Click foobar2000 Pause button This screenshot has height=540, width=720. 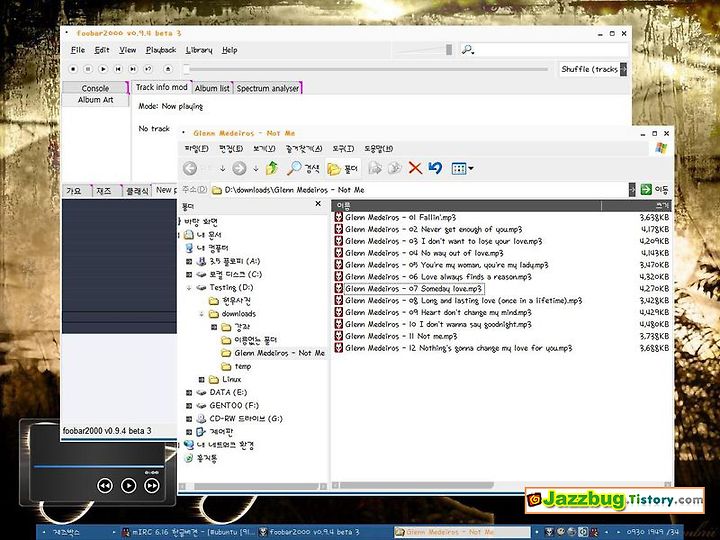coord(88,69)
